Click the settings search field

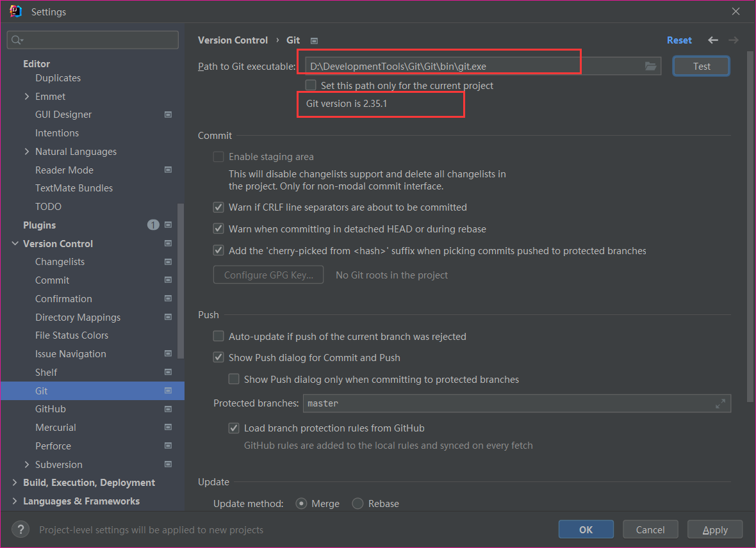click(92, 40)
